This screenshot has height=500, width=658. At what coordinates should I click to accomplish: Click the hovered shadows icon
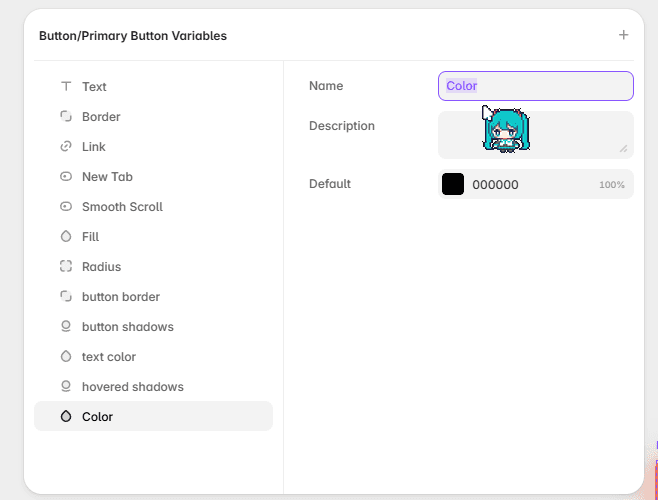click(x=66, y=386)
